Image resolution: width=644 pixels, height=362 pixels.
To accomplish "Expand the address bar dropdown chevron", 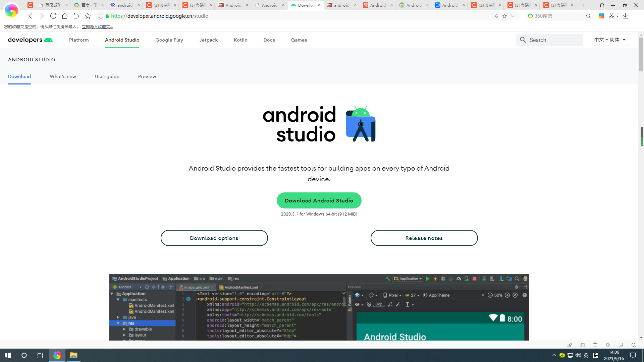I will pyautogui.click(x=513, y=16).
